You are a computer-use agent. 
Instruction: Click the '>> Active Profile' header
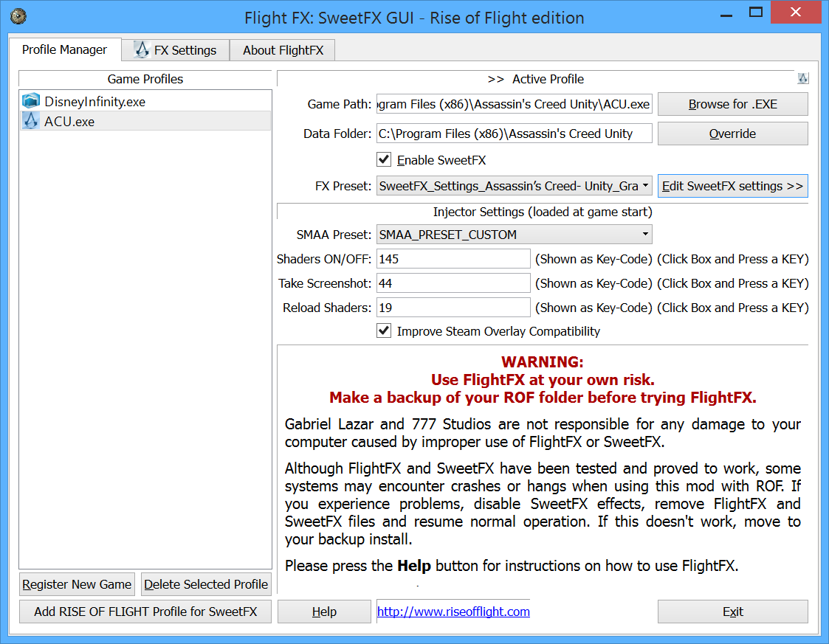point(536,79)
